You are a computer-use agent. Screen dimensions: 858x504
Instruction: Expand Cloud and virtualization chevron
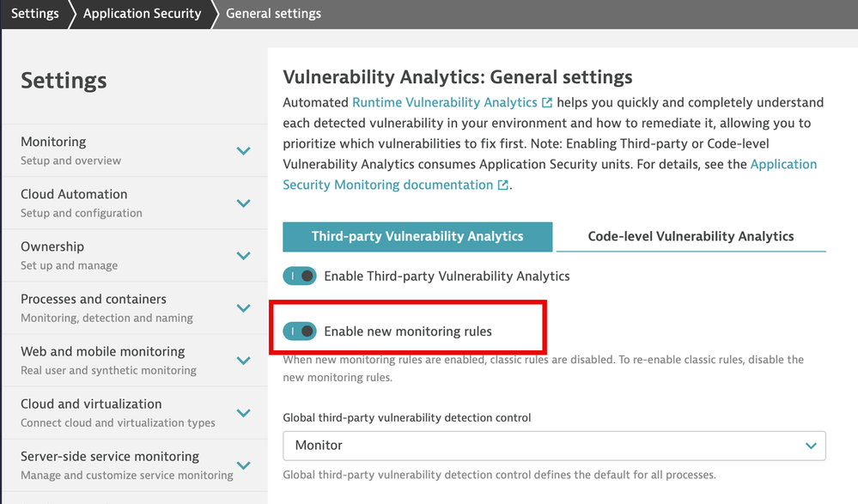244,413
